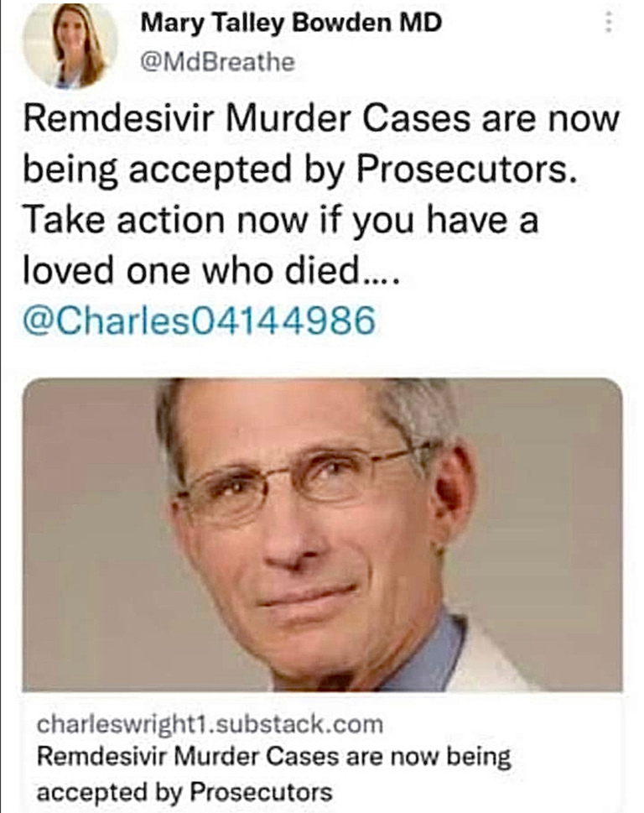
Task: Open the three-dot more options menu
Action: (x=610, y=23)
